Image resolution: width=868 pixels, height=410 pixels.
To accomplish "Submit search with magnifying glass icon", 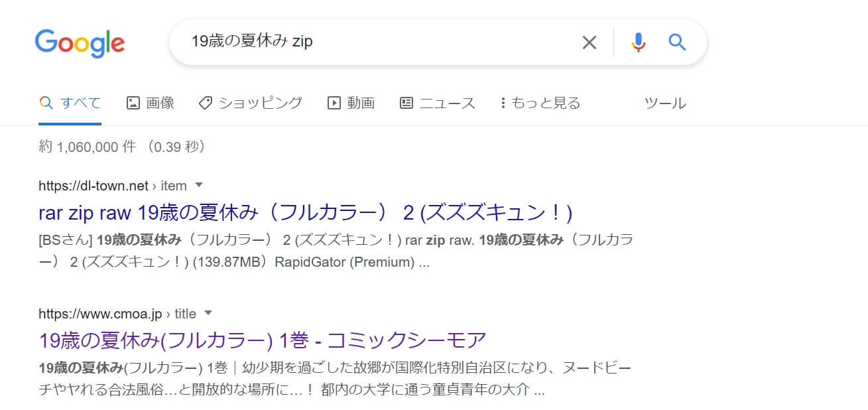I will [676, 42].
